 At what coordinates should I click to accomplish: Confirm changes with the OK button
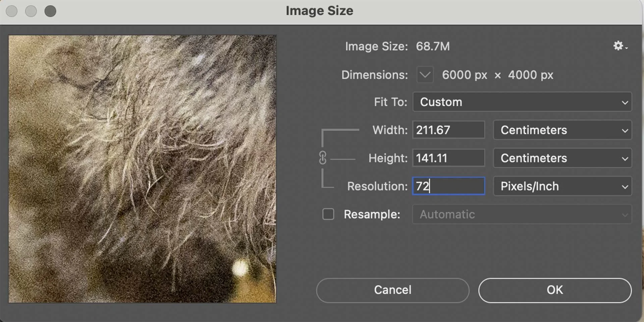click(554, 290)
